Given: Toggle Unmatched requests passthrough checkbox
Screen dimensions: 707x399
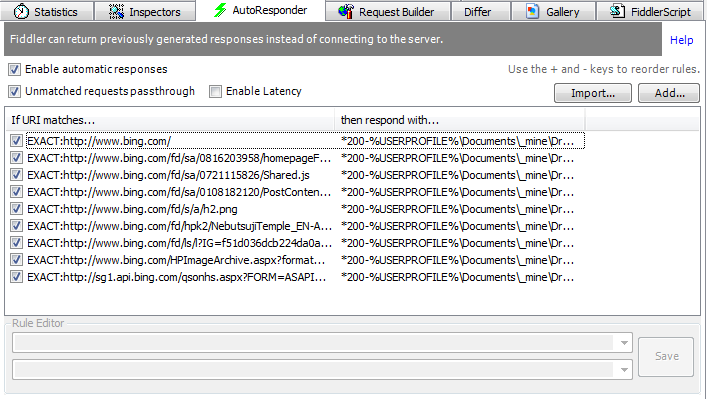Looking at the screenshot, I should 14,92.
